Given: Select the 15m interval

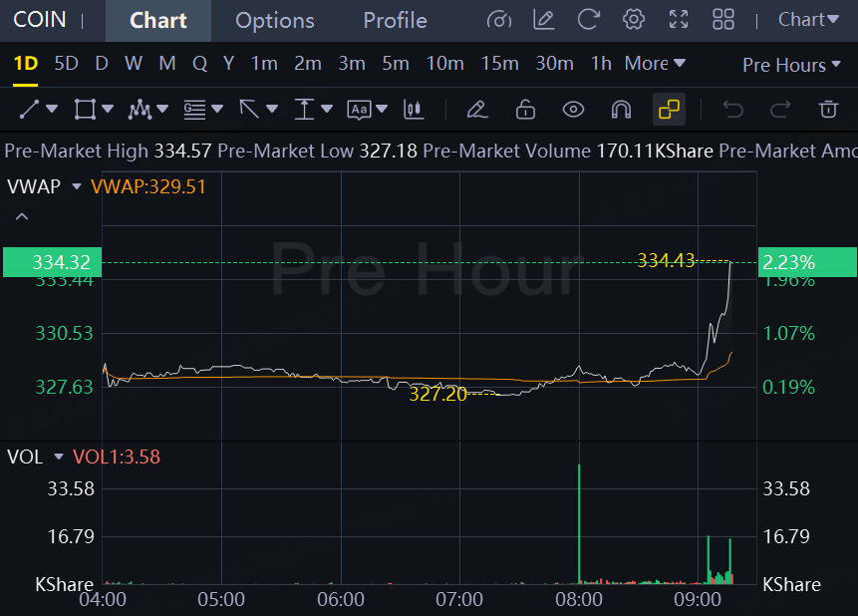Looking at the screenshot, I should (x=499, y=64).
